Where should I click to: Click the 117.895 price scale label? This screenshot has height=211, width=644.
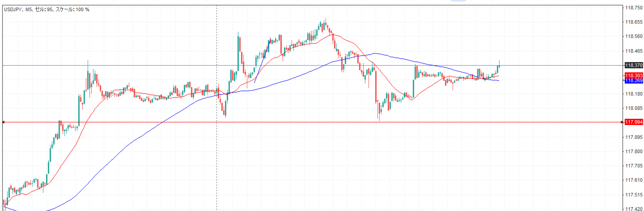[634, 137]
